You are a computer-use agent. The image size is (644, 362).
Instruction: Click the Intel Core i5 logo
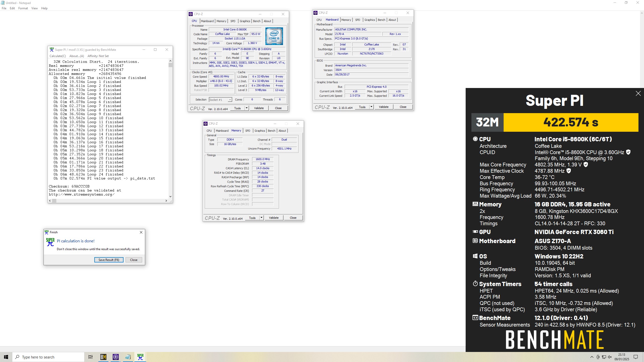pyautogui.click(x=274, y=36)
